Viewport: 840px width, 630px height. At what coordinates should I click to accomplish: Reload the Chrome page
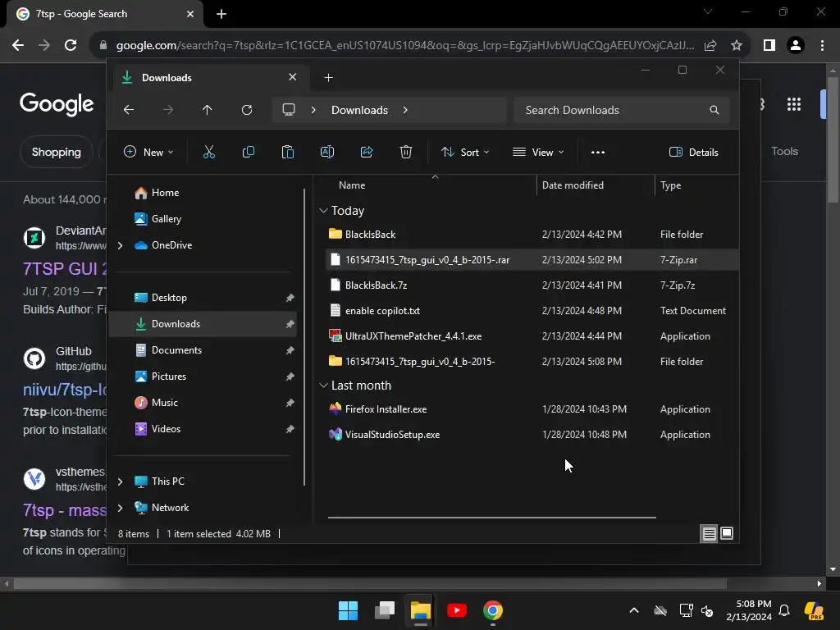tap(71, 45)
